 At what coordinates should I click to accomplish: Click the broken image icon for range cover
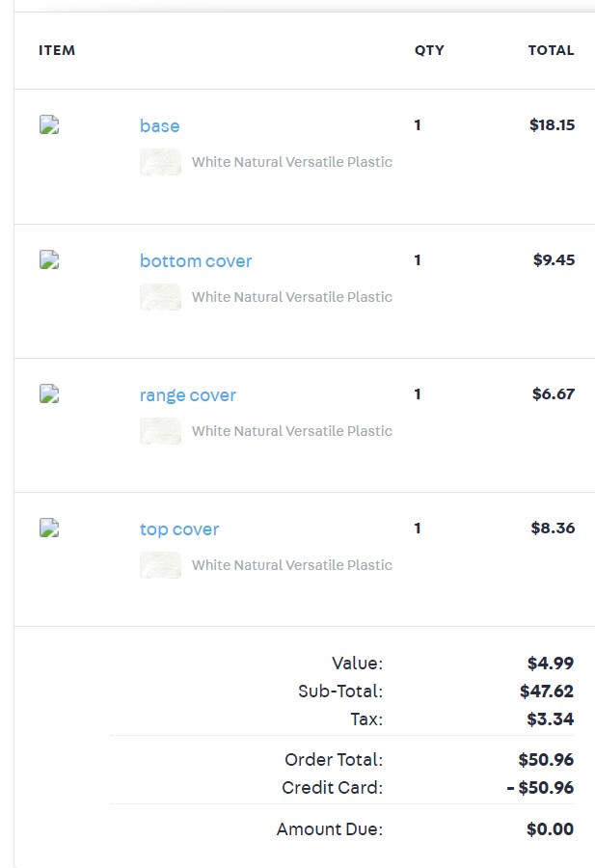click(49, 393)
